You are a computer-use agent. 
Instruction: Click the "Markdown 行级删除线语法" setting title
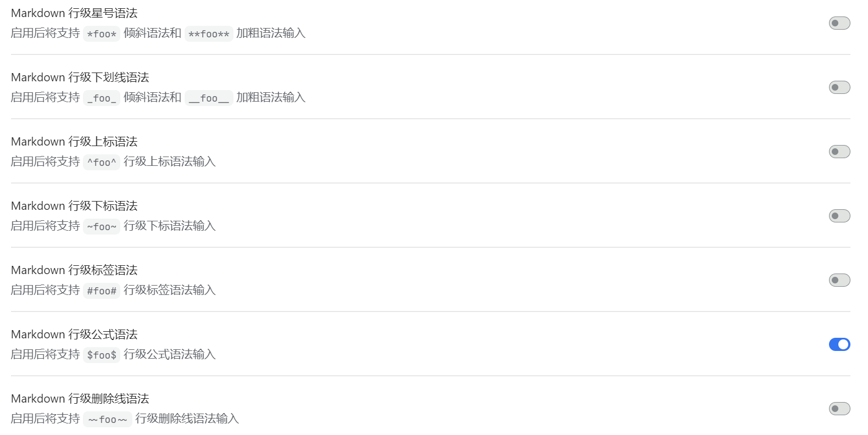click(80, 399)
